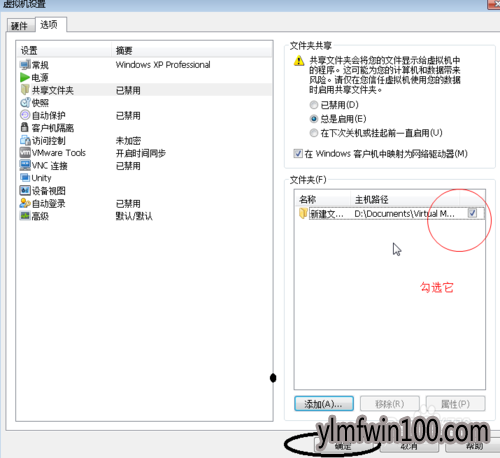Screen dimensions: 500x458
Task: Click the 共享文件夹 folder icon
Action: (x=25, y=89)
